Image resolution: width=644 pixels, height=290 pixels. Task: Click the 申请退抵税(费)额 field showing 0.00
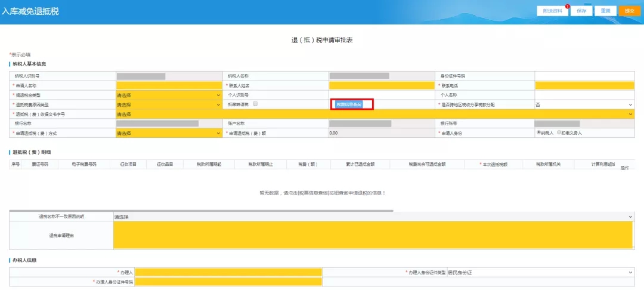(x=382, y=133)
